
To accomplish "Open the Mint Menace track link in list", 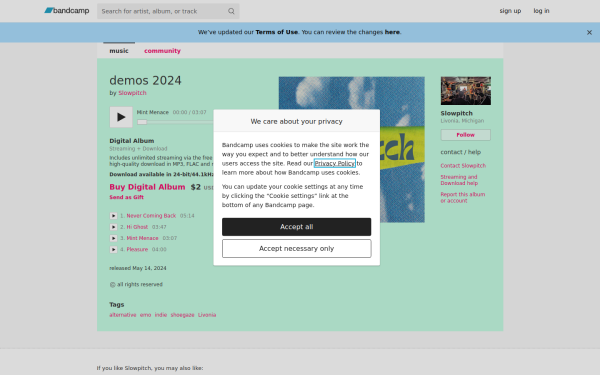I will [x=142, y=238].
